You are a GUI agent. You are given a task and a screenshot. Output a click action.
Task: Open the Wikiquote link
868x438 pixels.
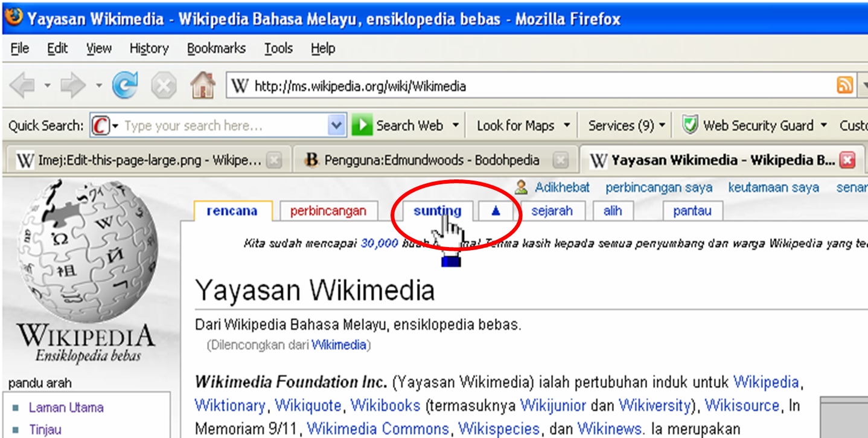(308, 405)
